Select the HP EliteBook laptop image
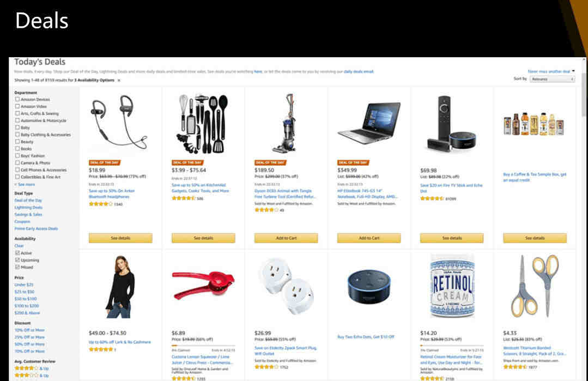588x381 pixels. click(x=369, y=123)
